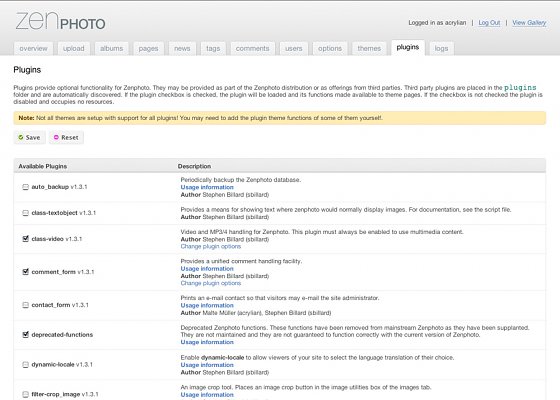560x400 pixels.
Task: Switch to the upload tab
Action: click(x=74, y=49)
